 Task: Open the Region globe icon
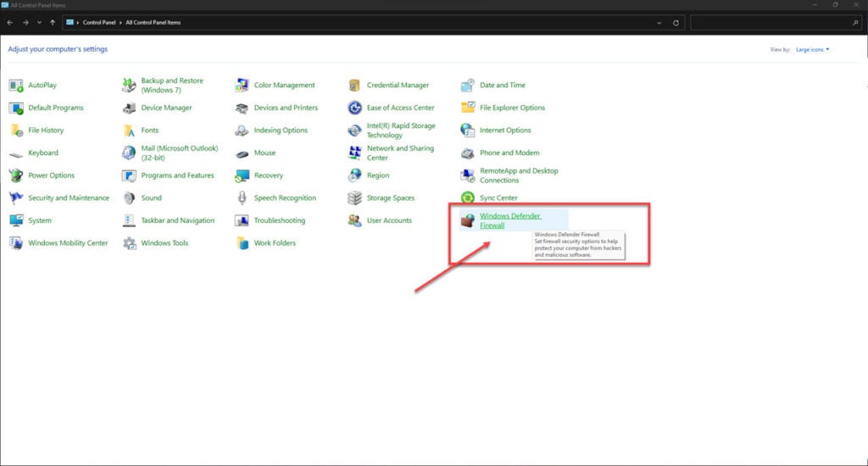click(354, 175)
